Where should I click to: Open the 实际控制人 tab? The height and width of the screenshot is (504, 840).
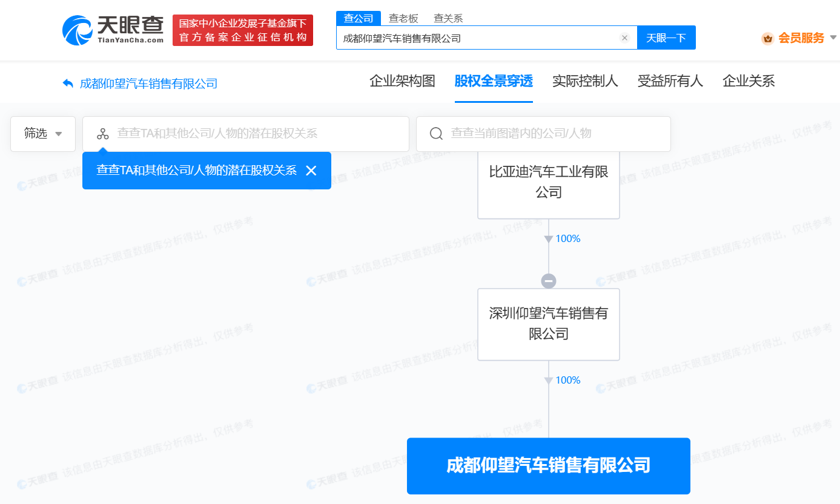pyautogui.click(x=585, y=81)
